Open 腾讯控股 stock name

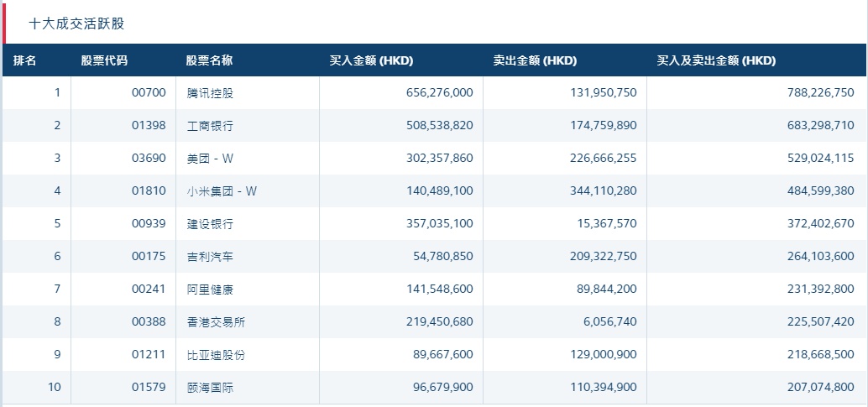(210, 93)
